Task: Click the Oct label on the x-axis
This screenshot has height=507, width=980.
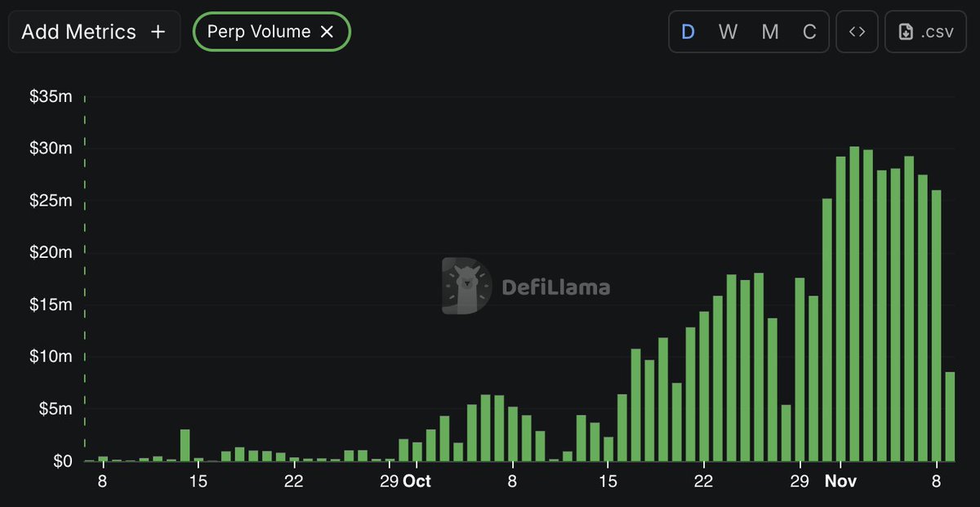Action: 418,481
